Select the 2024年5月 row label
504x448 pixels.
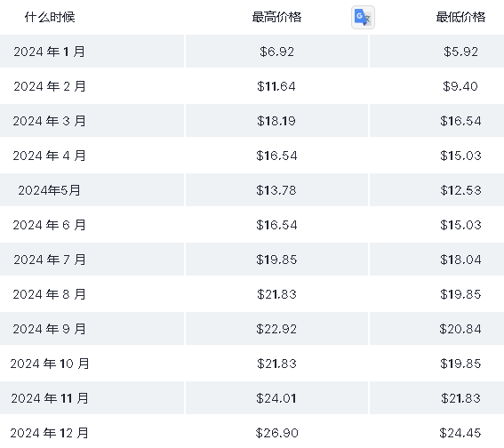tap(49, 190)
